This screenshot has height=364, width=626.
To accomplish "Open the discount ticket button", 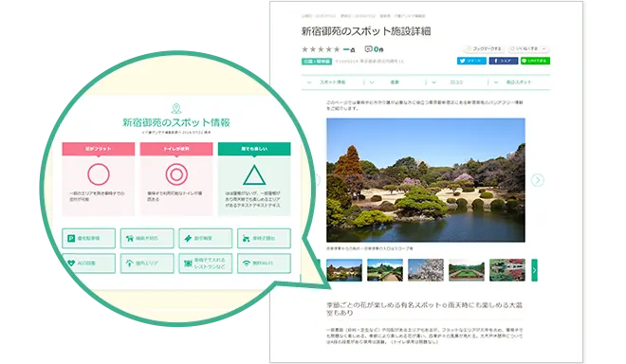I will pyautogui.click(x=205, y=238).
